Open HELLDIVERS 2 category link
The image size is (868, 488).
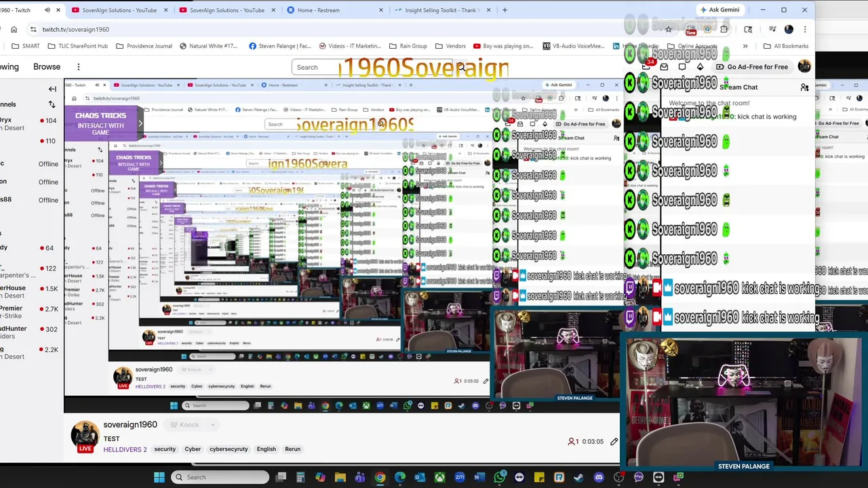(x=125, y=449)
